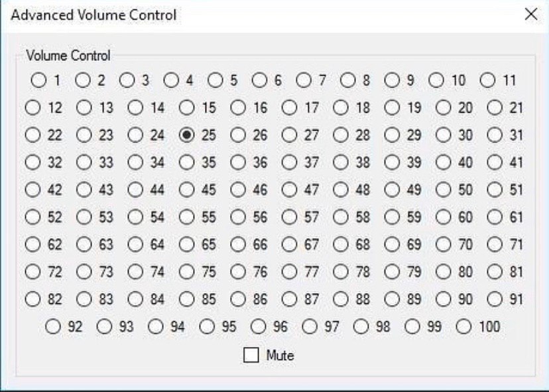The height and width of the screenshot is (392, 549).
Task: Close the Advanced Volume Control window
Action: pos(531,15)
